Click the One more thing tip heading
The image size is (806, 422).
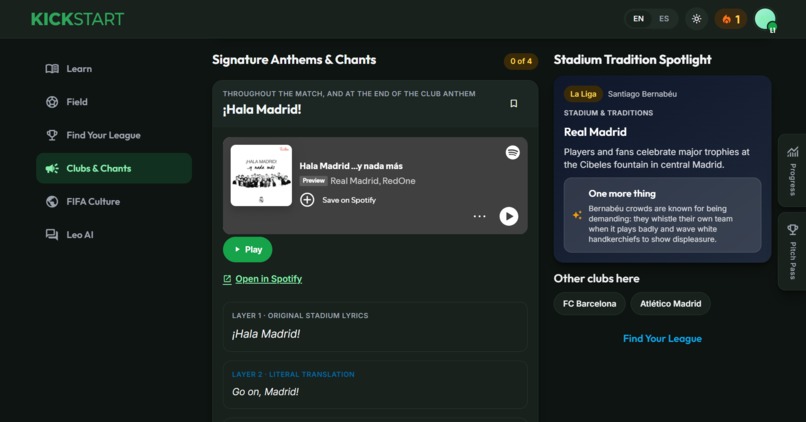point(622,194)
